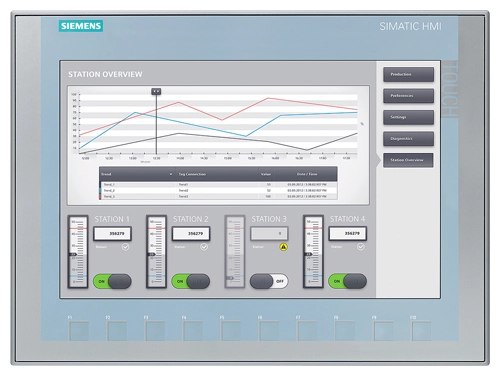Toggle the Station 4 ON switch
This screenshot has width=500, height=376.
point(348,281)
